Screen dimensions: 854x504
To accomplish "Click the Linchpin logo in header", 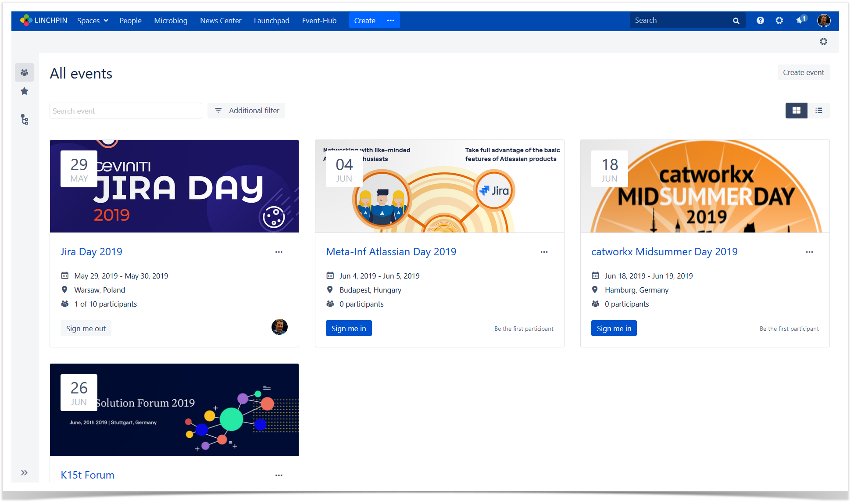I will click(43, 20).
